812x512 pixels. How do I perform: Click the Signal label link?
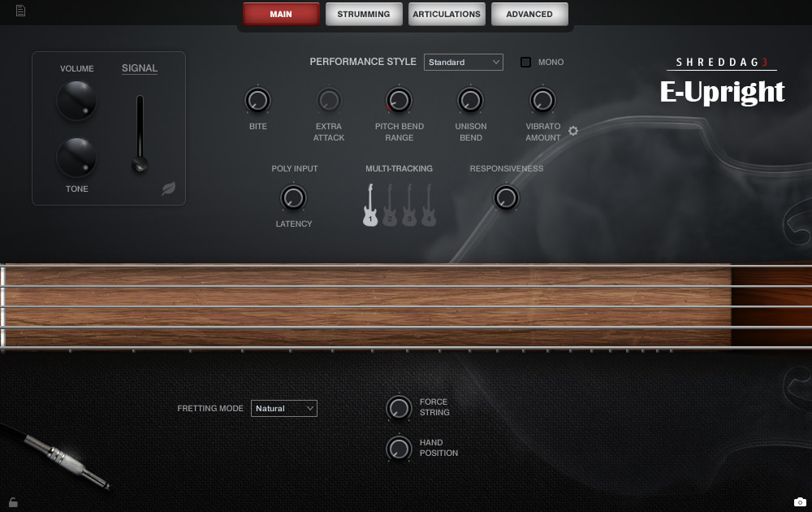[140, 68]
